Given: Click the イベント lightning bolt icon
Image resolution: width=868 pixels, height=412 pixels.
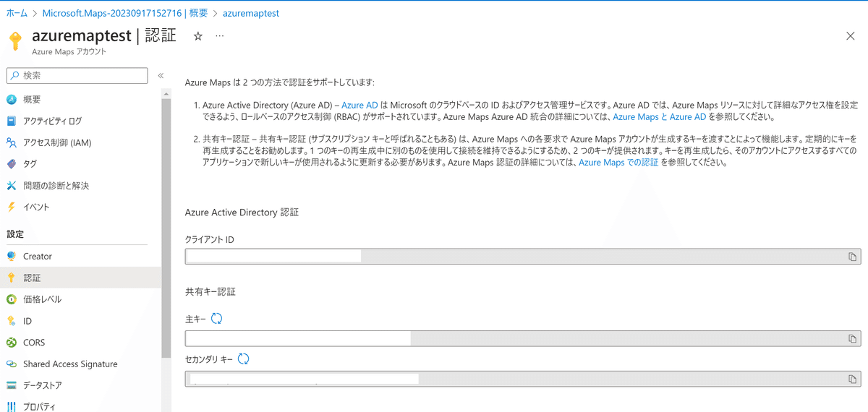Looking at the screenshot, I should pyautogui.click(x=11, y=207).
